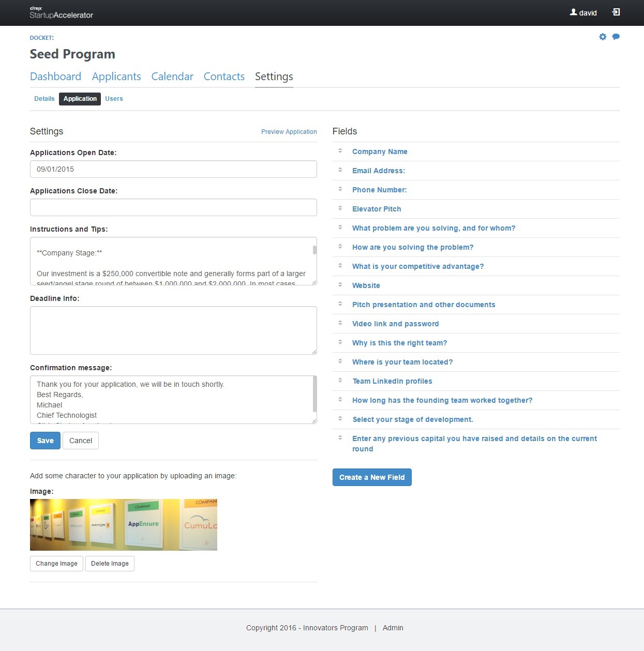Open Team LinkedIn profiles field
The height and width of the screenshot is (651, 644).
392,381
